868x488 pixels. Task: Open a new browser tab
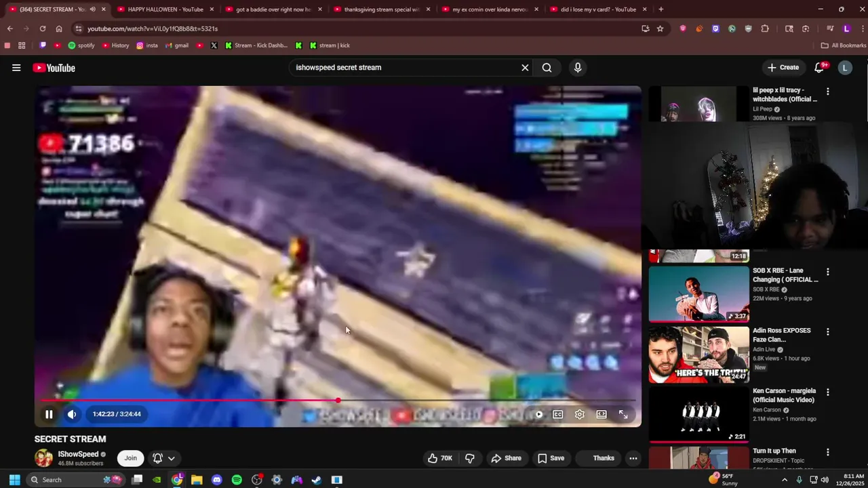[x=660, y=9]
